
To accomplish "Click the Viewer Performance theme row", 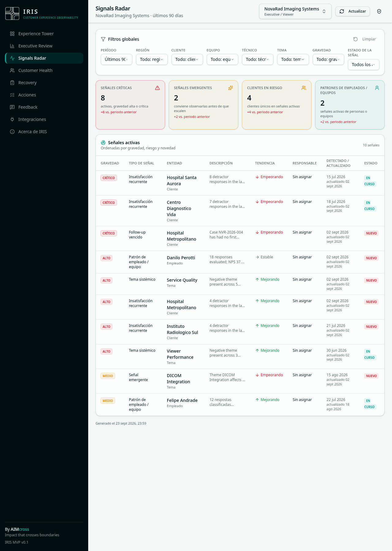I will 240,357.
